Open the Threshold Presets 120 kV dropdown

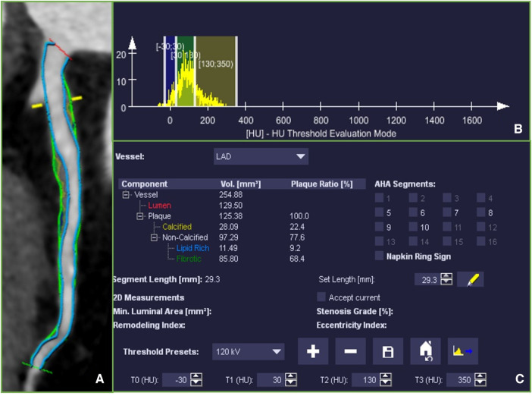248,351
